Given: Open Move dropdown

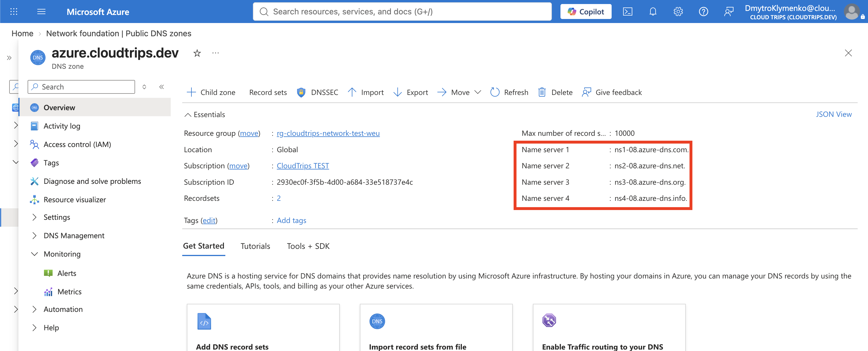Looking at the screenshot, I should (459, 92).
